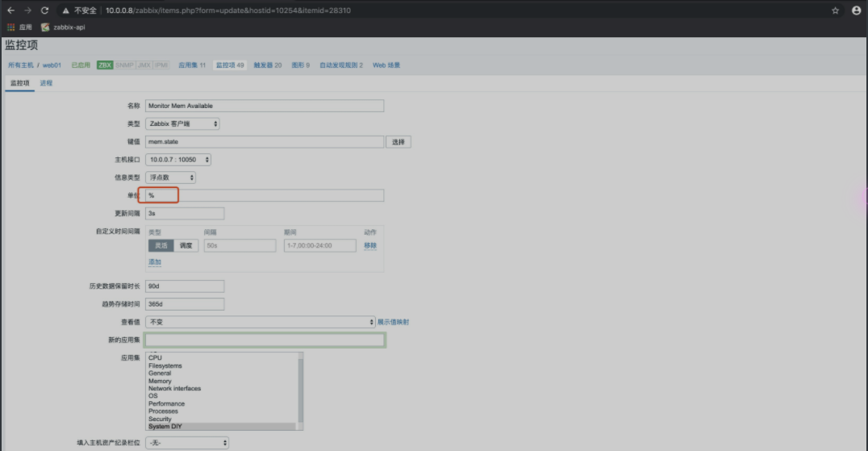
Task: Open 图形 9 section
Action: 301,65
